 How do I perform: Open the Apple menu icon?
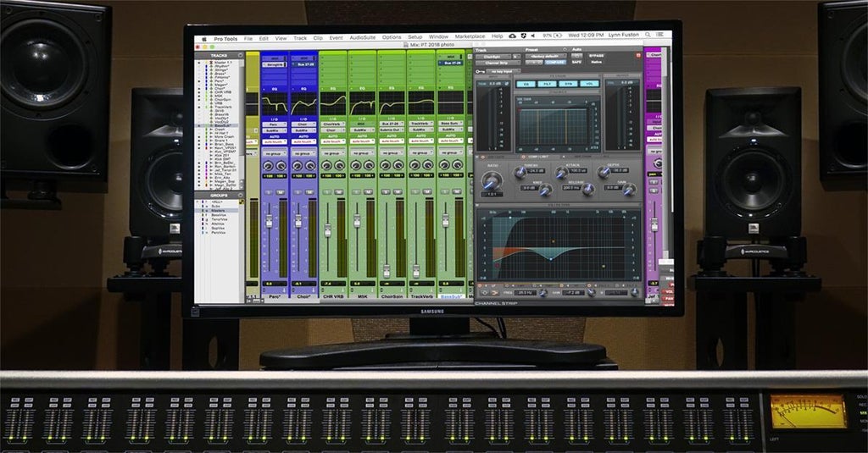click(x=203, y=39)
